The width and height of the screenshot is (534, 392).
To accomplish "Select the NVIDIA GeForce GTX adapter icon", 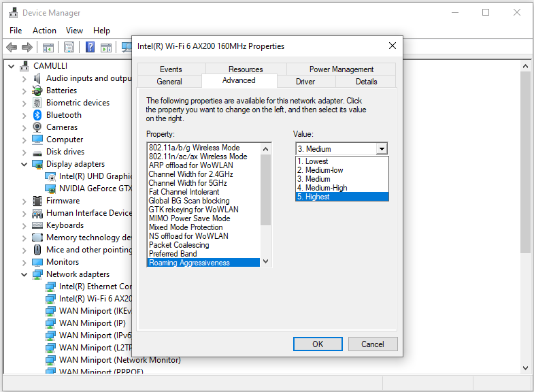I will tap(50, 189).
